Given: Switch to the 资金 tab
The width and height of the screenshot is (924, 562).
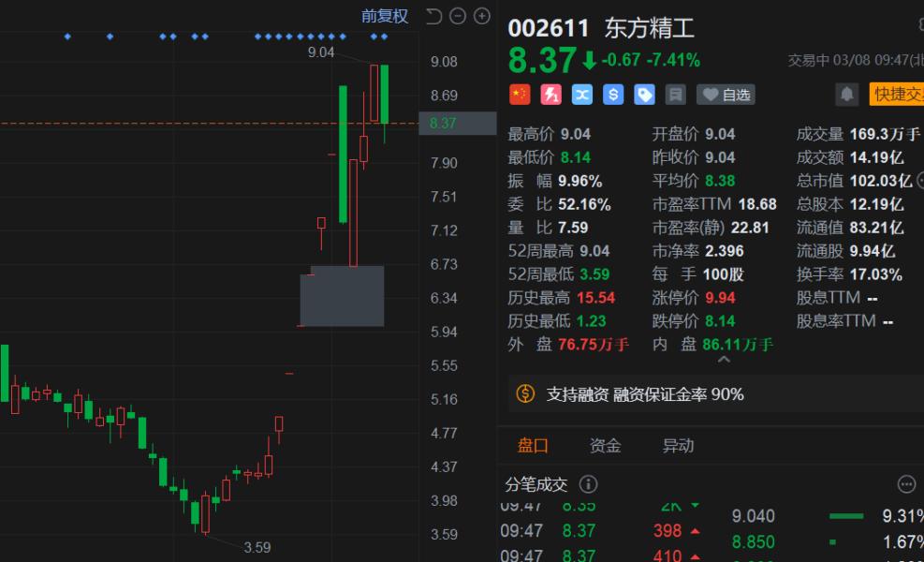Looking at the screenshot, I should point(605,446).
